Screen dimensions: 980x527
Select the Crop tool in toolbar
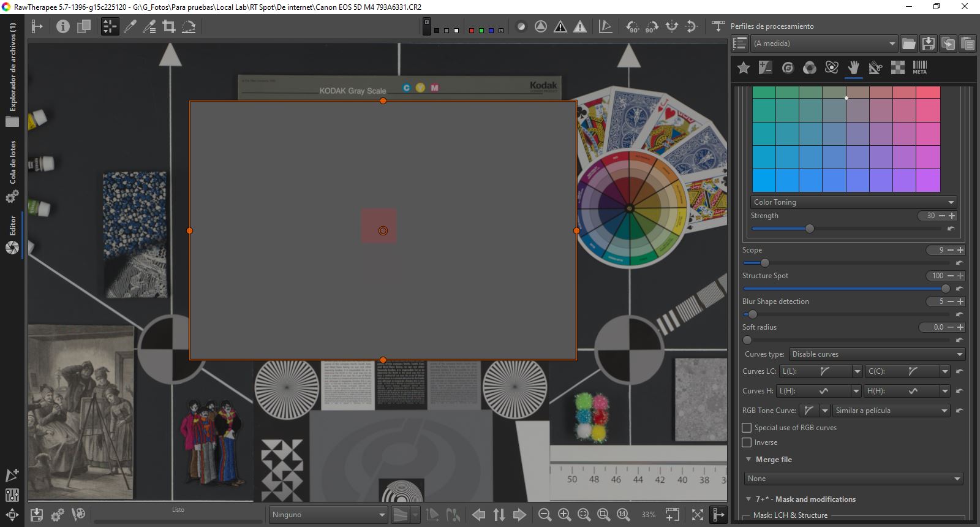pyautogui.click(x=169, y=26)
